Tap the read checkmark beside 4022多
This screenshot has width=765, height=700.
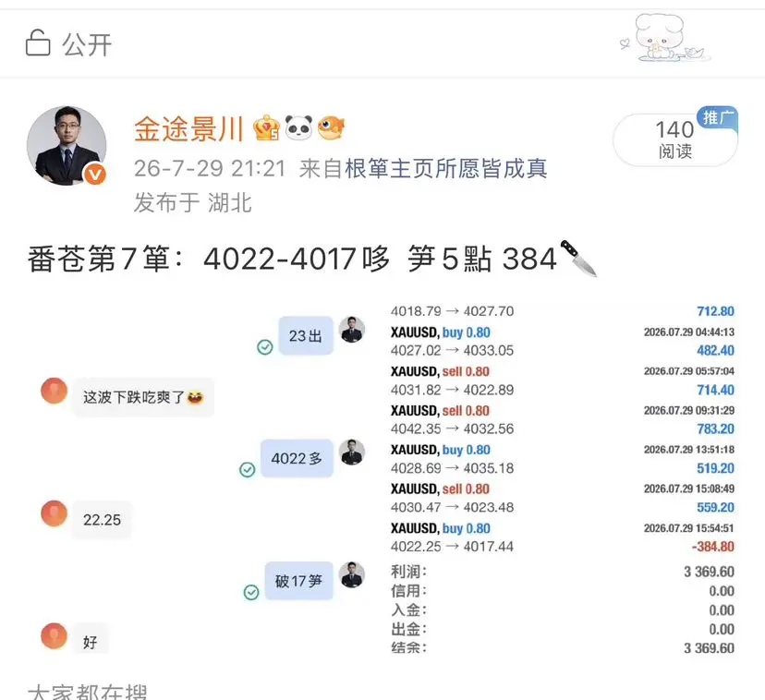tap(248, 469)
